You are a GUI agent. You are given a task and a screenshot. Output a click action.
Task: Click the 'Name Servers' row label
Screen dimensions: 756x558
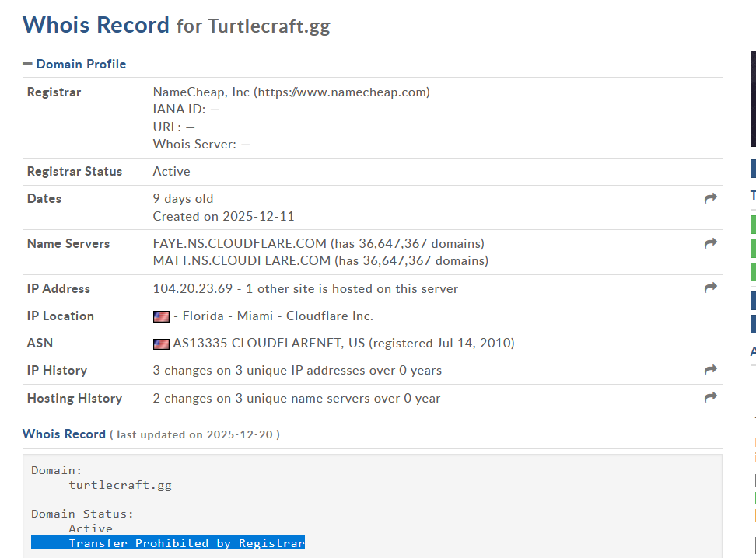pyautogui.click(x=68, y=244)
